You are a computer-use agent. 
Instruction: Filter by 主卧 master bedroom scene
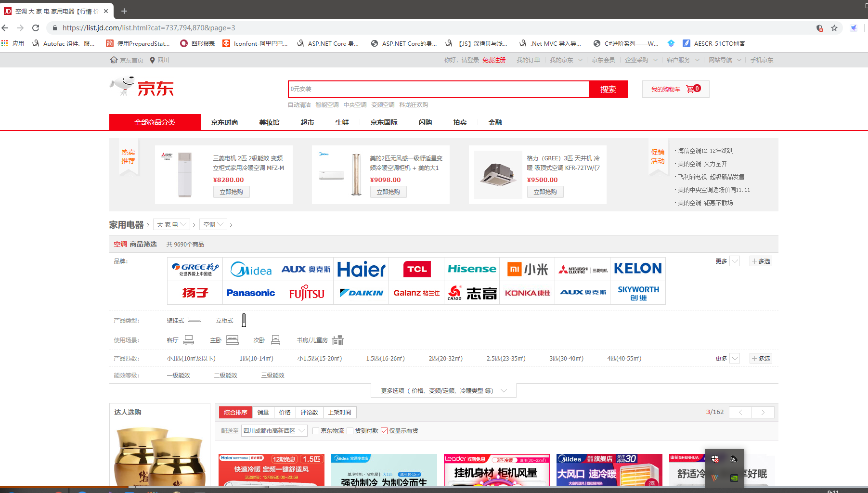pyautogui.click(x=224, y=340)
